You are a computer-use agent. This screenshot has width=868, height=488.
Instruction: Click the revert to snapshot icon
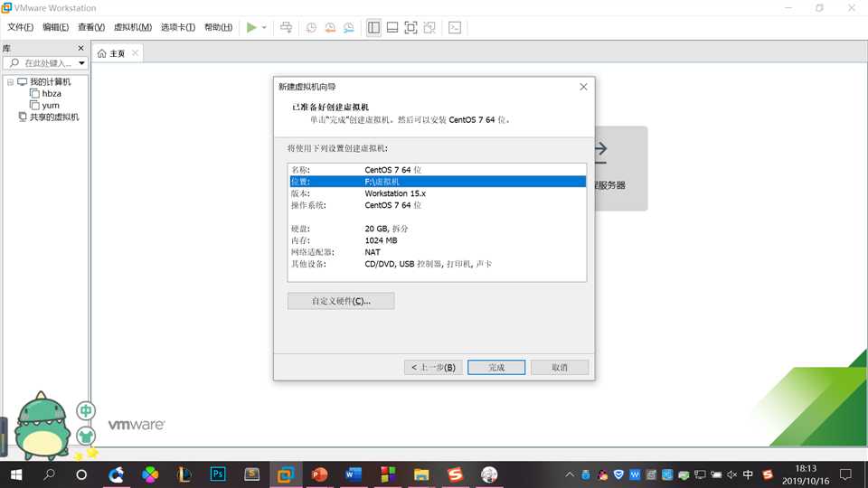tap(330, 27)
